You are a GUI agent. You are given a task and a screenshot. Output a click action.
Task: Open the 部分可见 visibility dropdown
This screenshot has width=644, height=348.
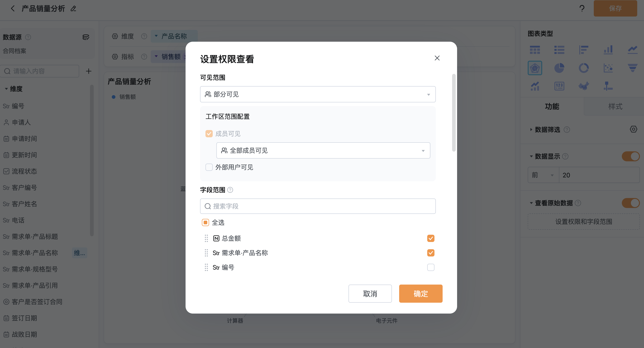click(318, 94)
